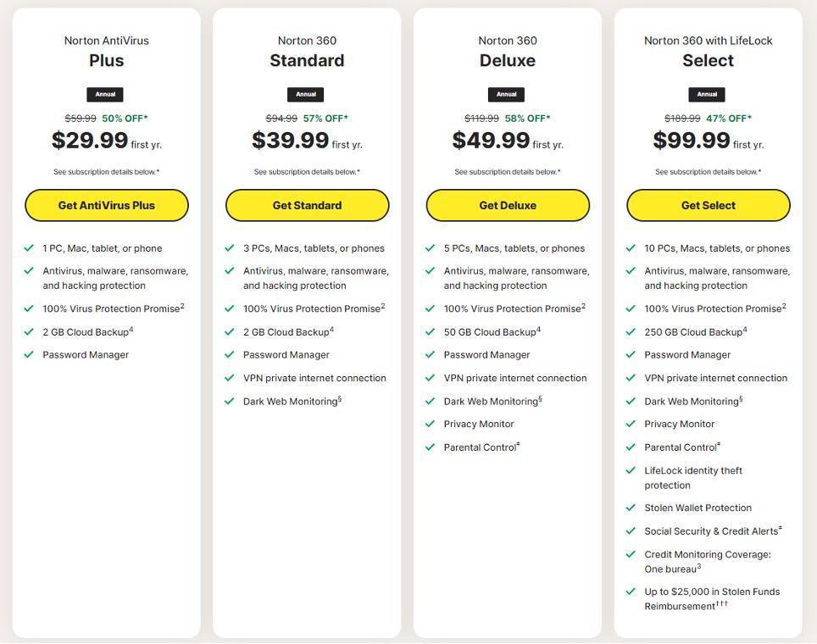
Task: Click checkmark by 5 PCs, Macs, tablets, or phones
Action: coord(430,248)
